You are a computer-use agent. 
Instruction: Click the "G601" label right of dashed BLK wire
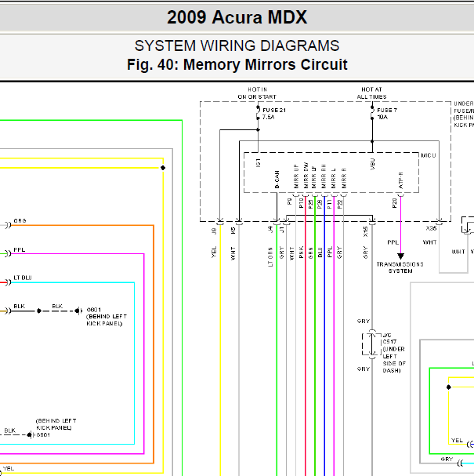94,310
